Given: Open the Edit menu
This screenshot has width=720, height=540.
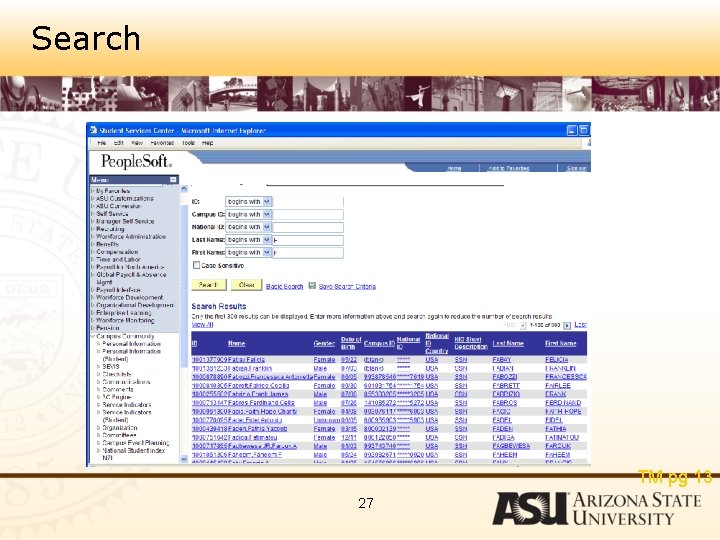Looking at the screenshot, I should (x=118, y=143).
